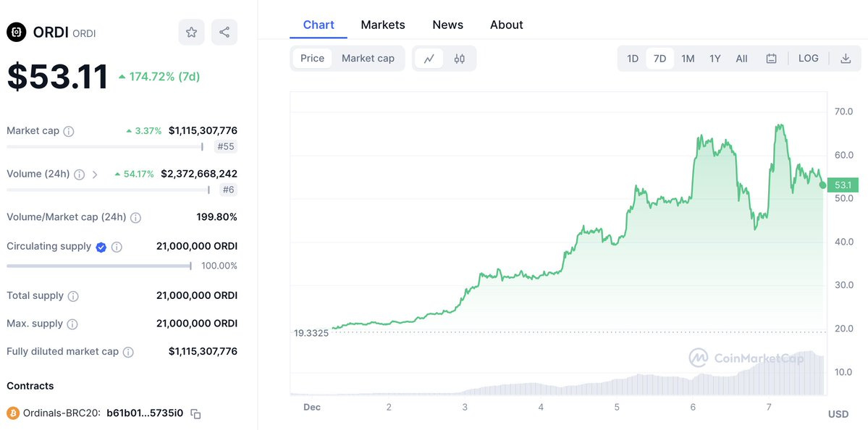Click the USD currency axis label
The image size is (868, 430).
[838, 414]
